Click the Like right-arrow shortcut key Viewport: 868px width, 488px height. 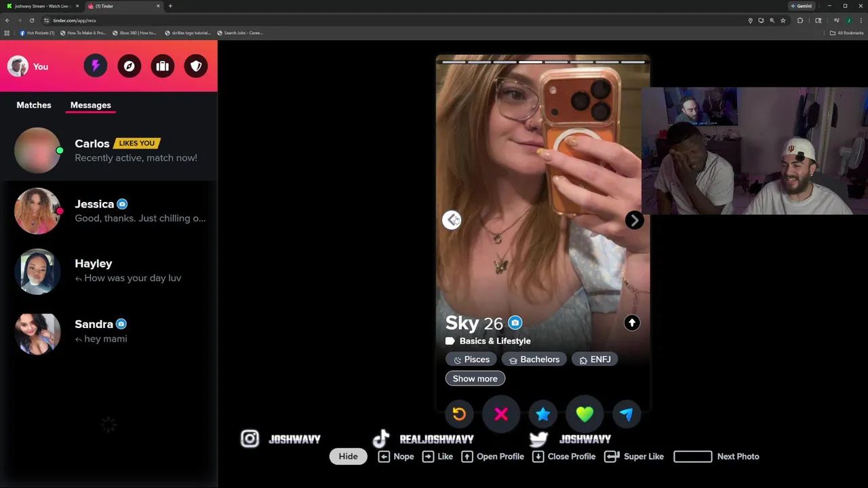428,456
